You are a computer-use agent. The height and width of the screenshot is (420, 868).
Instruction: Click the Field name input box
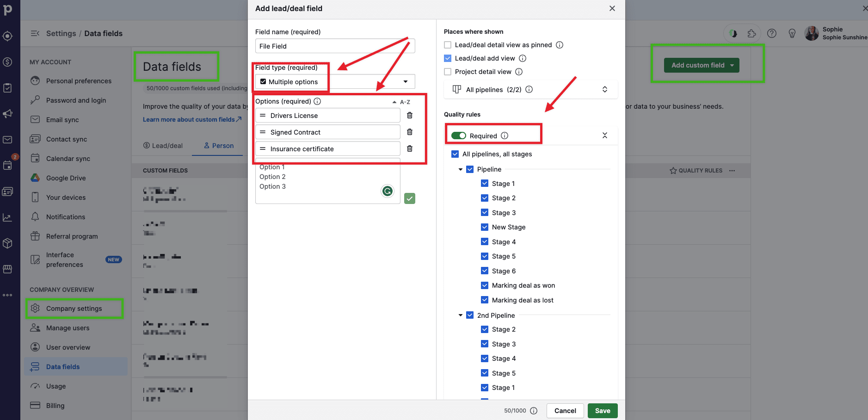coord(335,46)
